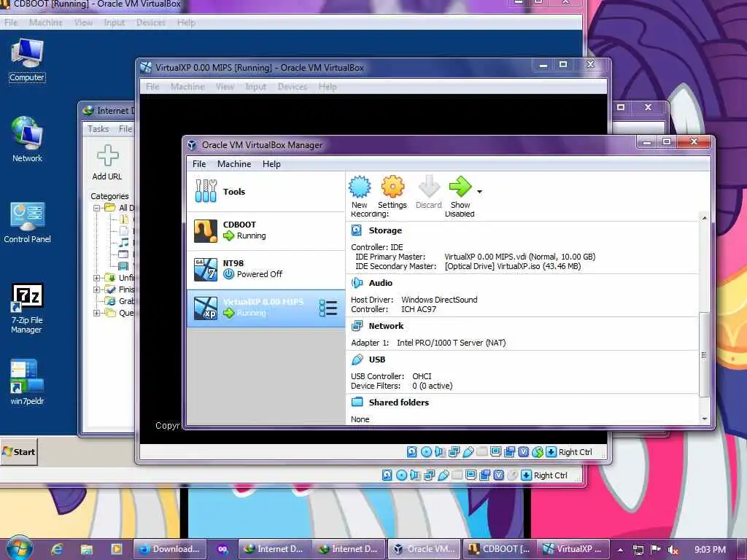Open Tasks menu in Internet Download window
Viewport: 747px width, 560px height.
click(98, 128)
